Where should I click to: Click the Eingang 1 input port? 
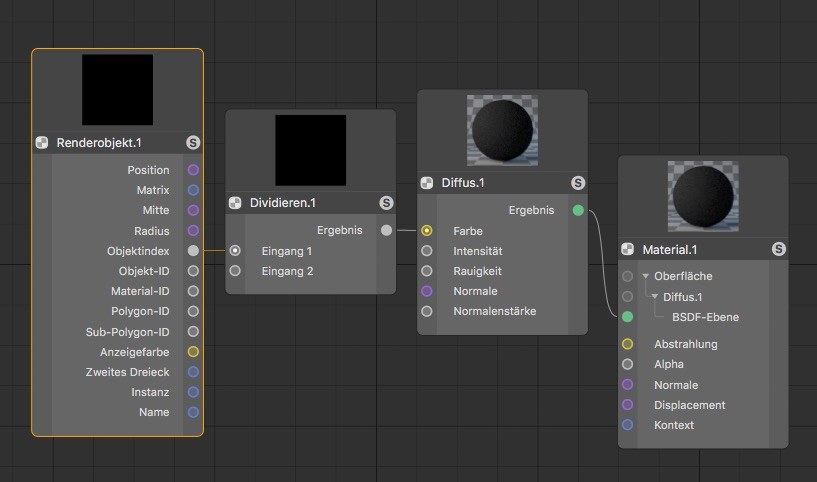pyautogui.click(x=235, y=251)
